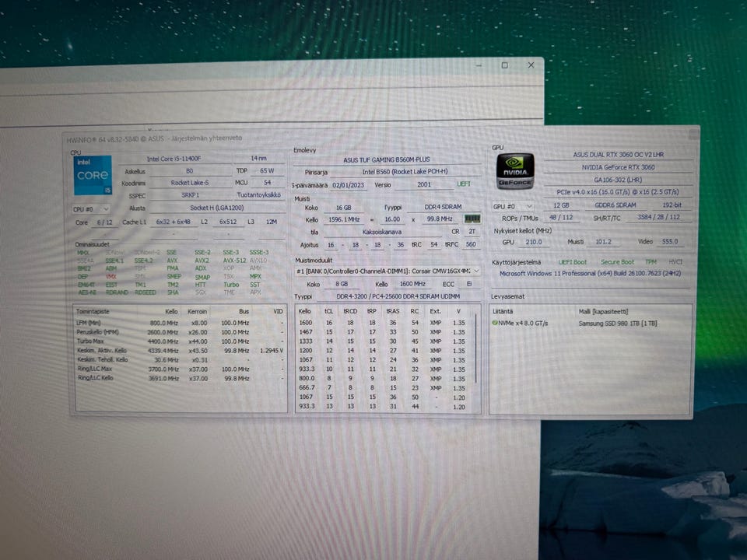This screenshot has height=560, width=747.
Task: Click the Microsoft Windows 11 Professional build text
Action: click(590, 273)
